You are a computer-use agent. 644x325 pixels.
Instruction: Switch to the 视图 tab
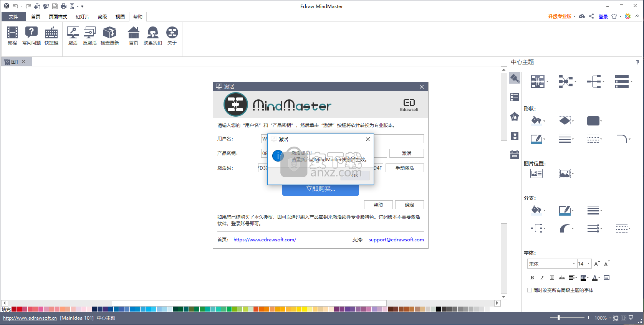(120, 16)
